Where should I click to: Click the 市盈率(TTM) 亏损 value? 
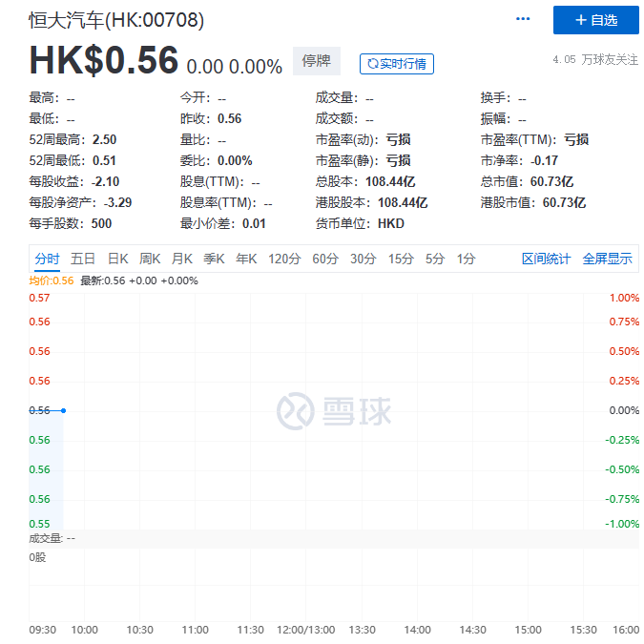coord(576,139)
